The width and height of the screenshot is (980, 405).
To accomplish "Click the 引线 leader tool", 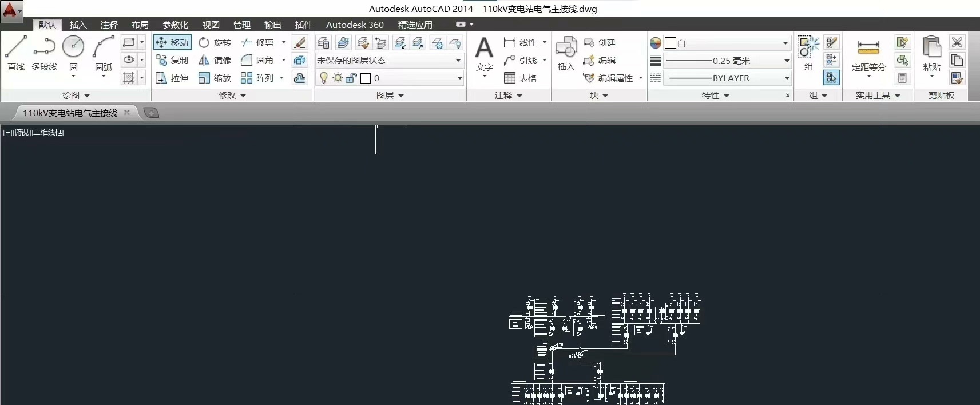I will coord(521,60).
